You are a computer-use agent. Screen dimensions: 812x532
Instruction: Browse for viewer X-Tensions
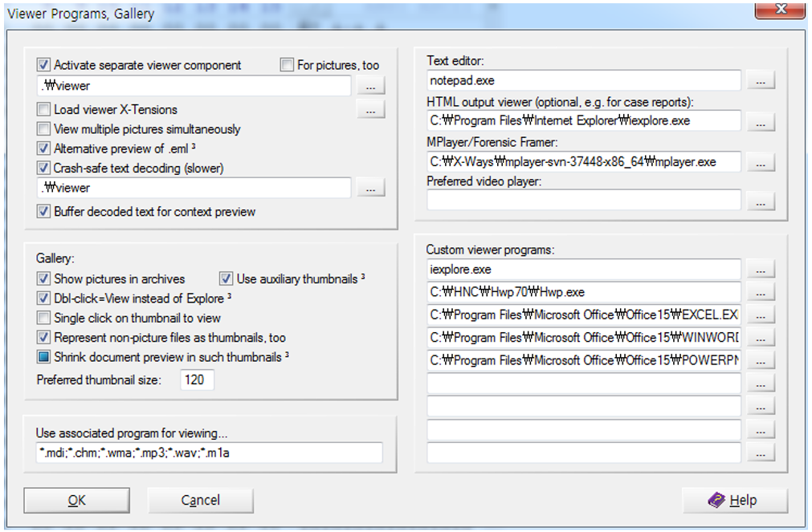click(x=371, y=110)
